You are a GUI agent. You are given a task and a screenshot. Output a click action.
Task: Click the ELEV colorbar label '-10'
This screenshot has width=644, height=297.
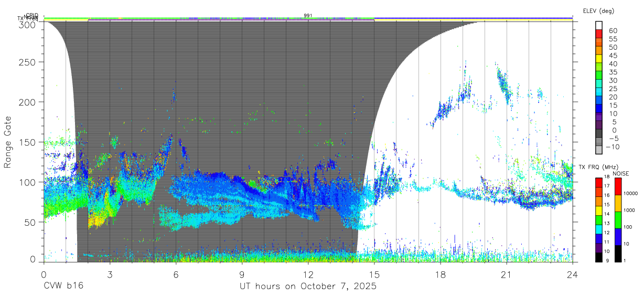[x=614, y=146]
